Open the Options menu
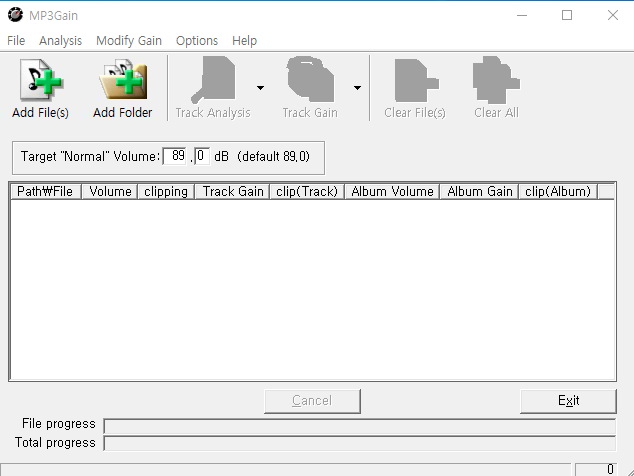 pos(197,40)
